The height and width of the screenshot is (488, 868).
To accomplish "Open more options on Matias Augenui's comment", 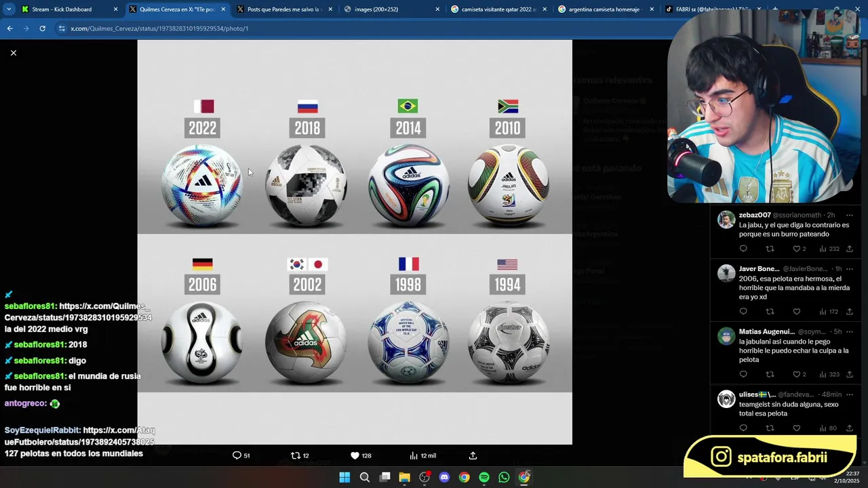I will tap(849, 331).
